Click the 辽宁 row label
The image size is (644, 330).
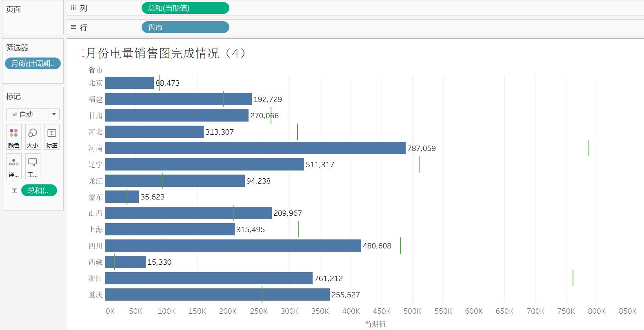click(x=95, y=164)
